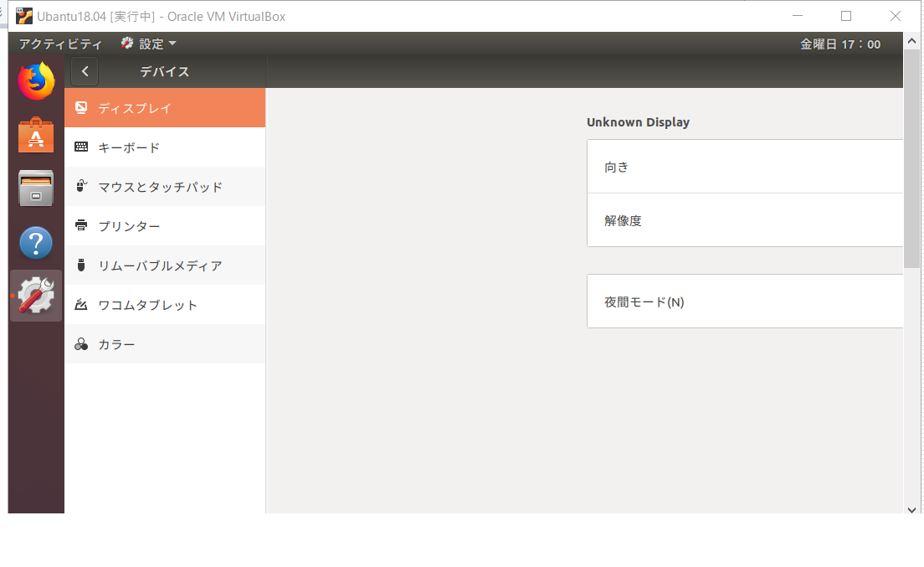
Task: Click the デバイス panel title
Action: point(164,71)
